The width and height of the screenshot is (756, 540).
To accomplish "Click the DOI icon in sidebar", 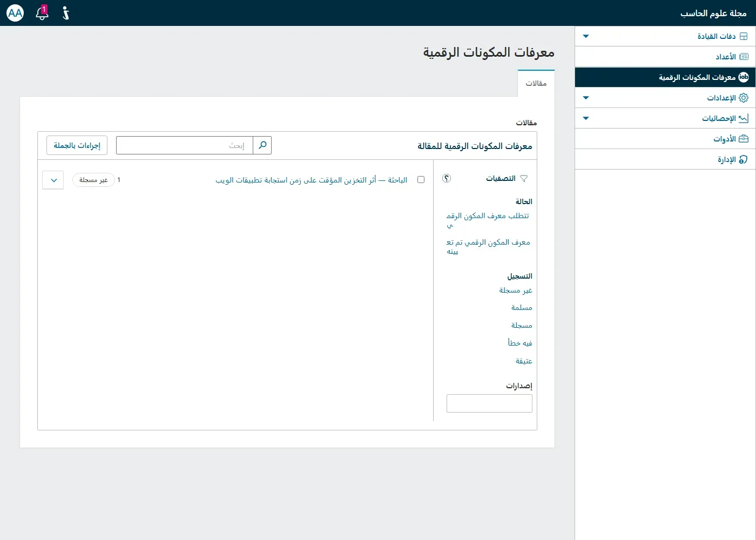I will point(744,77).
